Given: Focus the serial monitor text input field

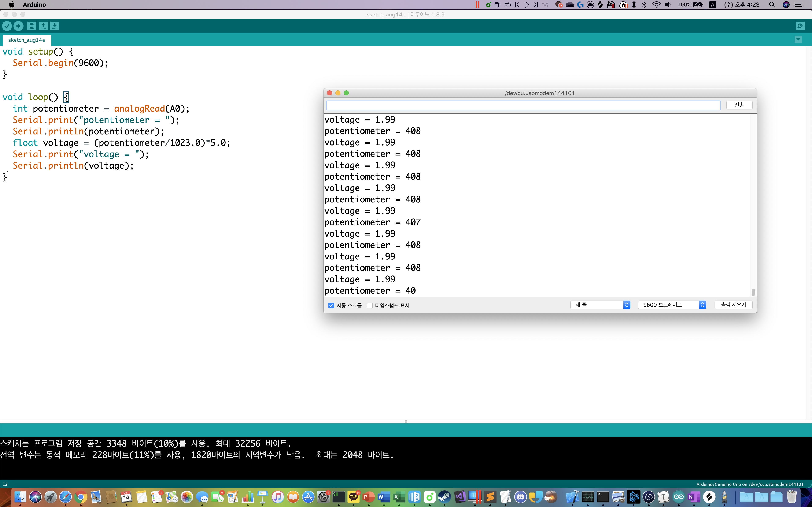Looking at the screenshot, I should (523, 105).
